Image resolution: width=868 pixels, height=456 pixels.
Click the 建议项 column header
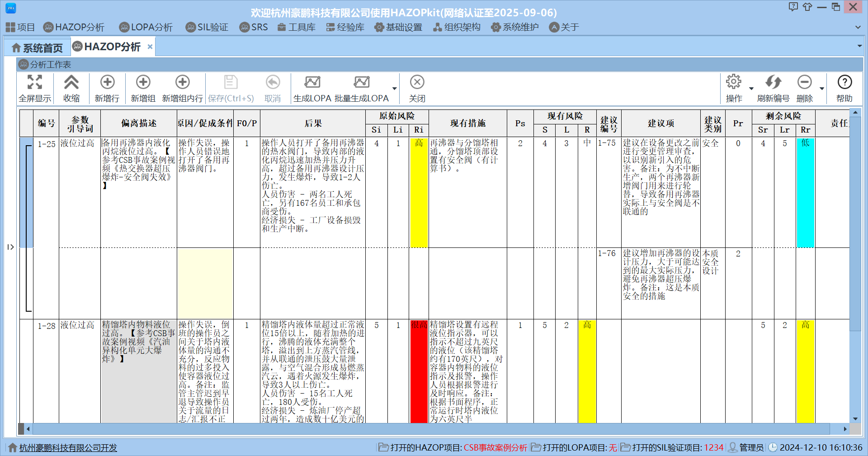(x=660, y=123)
